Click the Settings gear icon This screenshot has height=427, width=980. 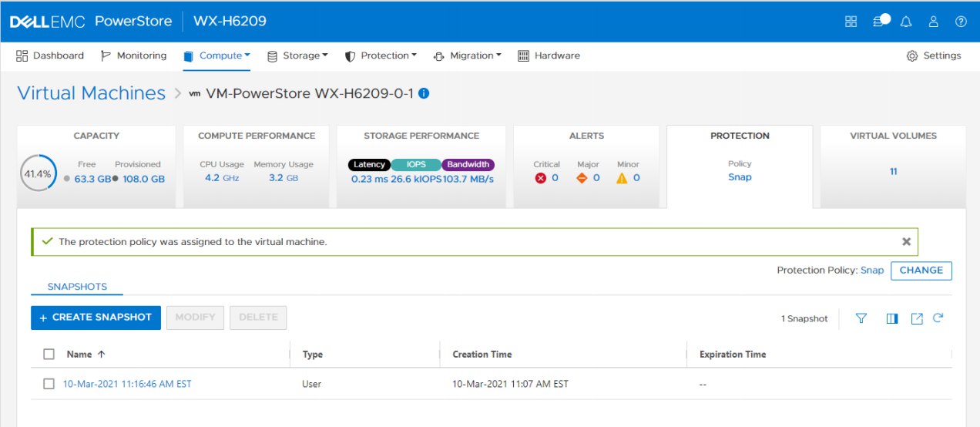tap(912, 56)
